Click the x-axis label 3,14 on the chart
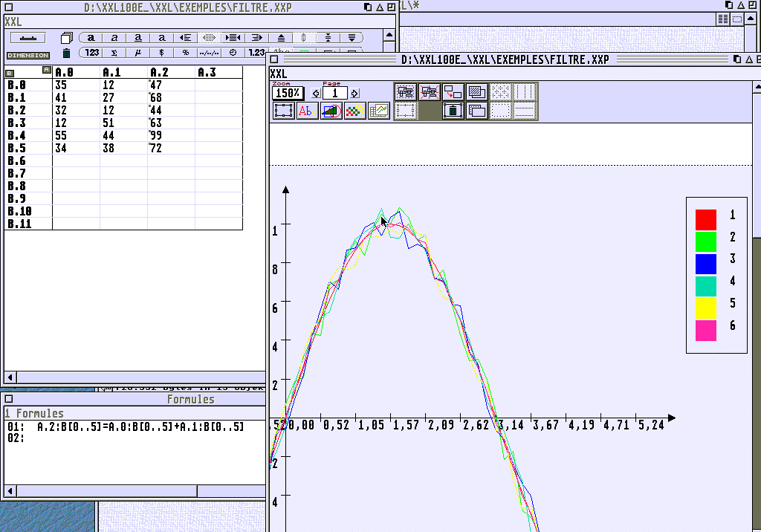 tap(511, 425)
